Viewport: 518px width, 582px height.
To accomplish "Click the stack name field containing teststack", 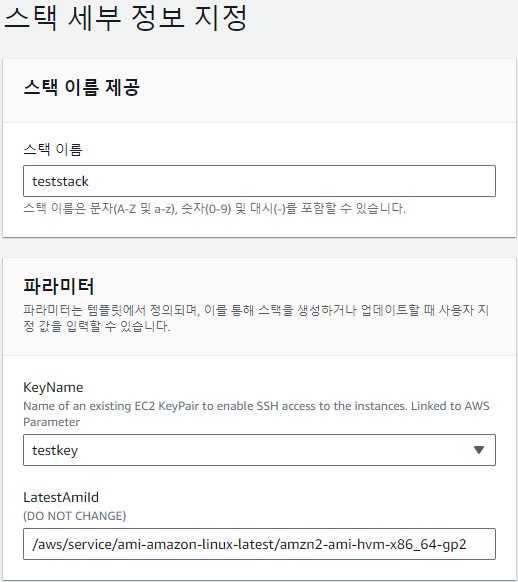I will pyautogui.click(x=259, y=181).
